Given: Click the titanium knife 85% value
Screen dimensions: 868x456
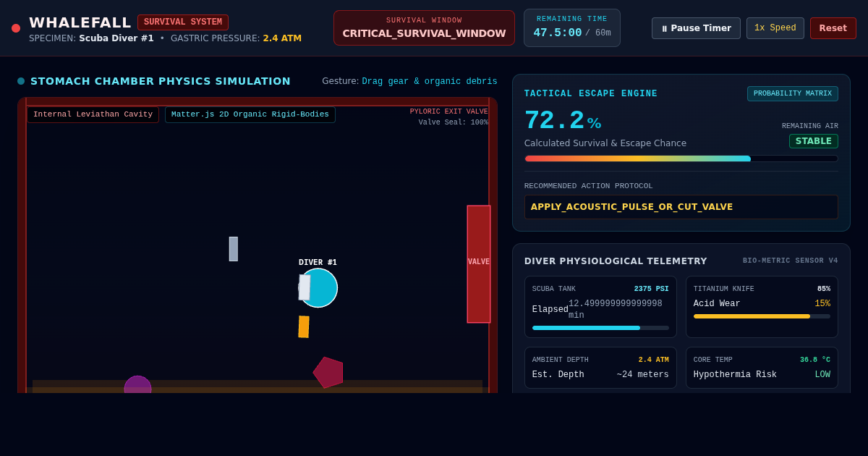Looking at the screenshot, I should tap(824, 289).
